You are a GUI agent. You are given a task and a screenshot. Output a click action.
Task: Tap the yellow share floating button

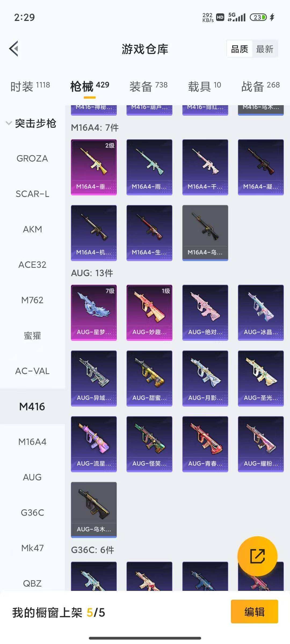click(257, 556)
